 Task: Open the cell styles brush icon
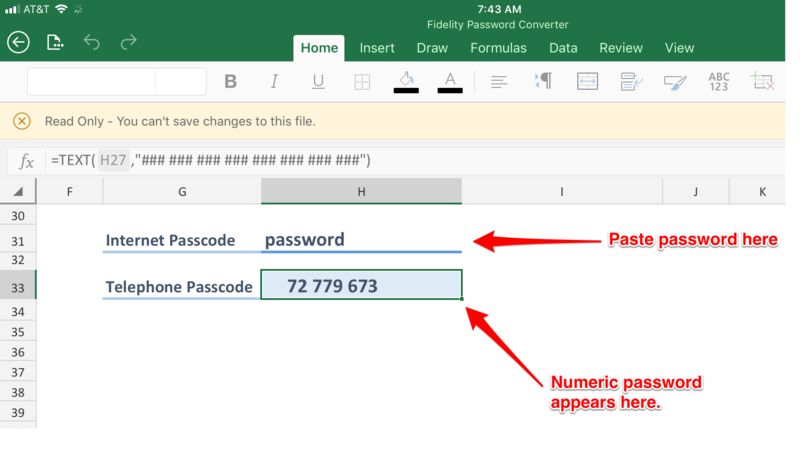[x=675, y=82]
